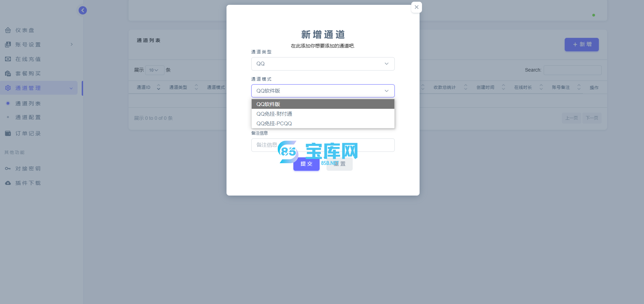Click the 订单记录 wallet icon
Viewport: 644px width, 304px height.
[8, 134]
